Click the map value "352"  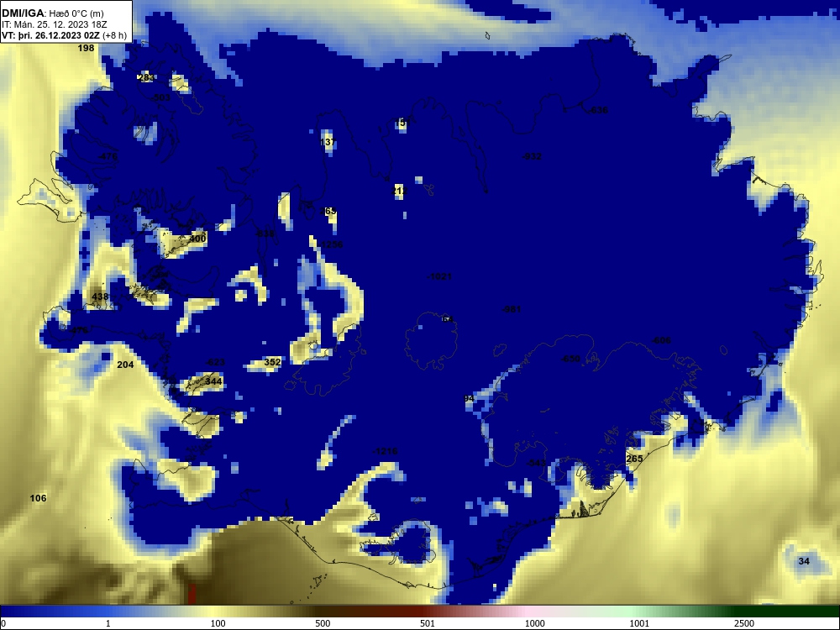click(273, 362)
